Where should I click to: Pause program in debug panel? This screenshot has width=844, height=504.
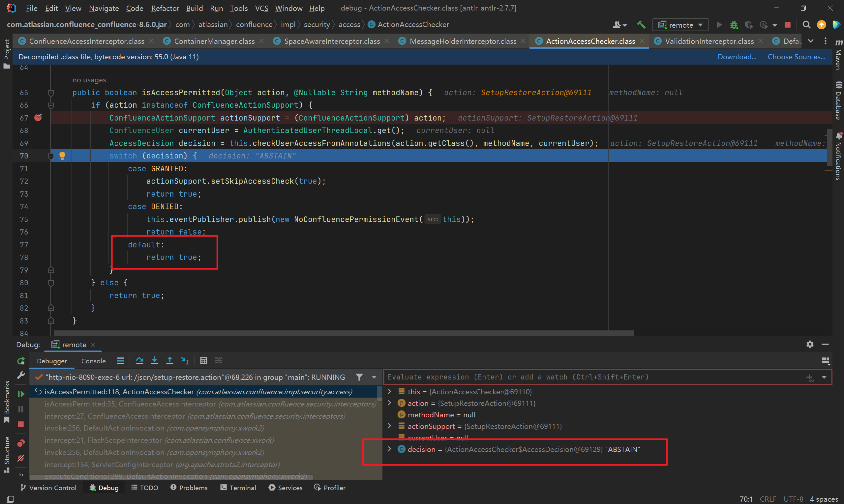click(21, 409)
